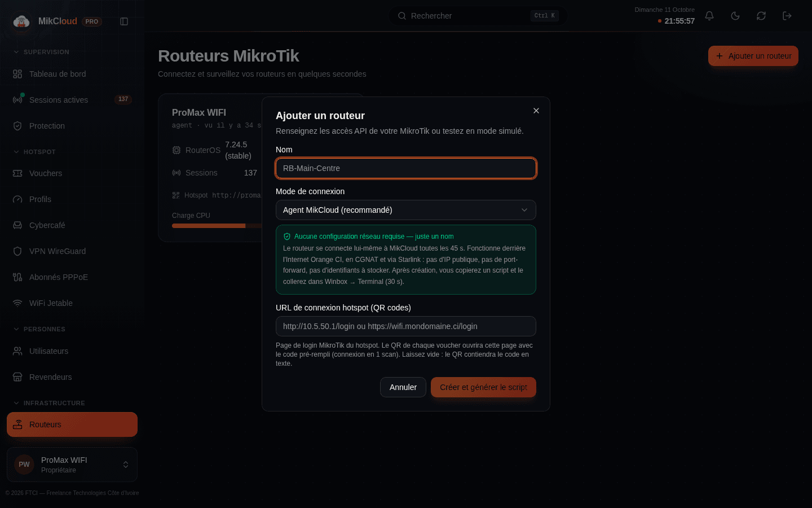812x508 pixels.
Task: Open notifications bell icon
Action: (x=709, y=16)
